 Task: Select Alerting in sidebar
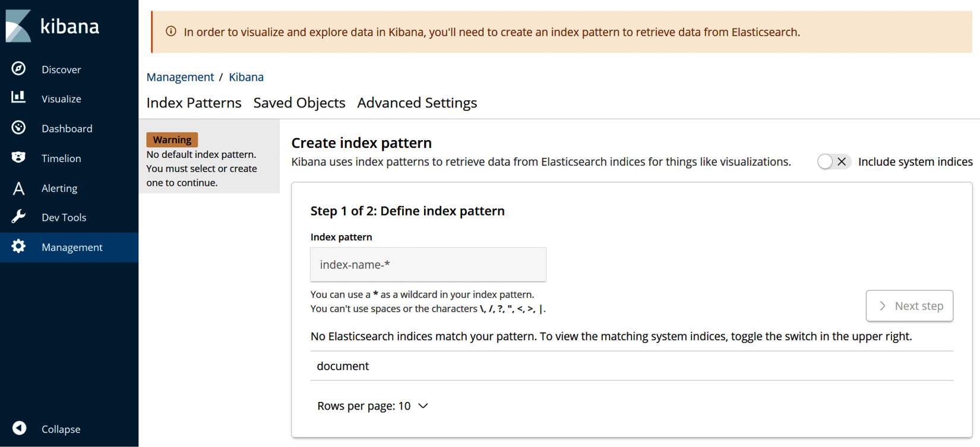[x=59, y=188]
